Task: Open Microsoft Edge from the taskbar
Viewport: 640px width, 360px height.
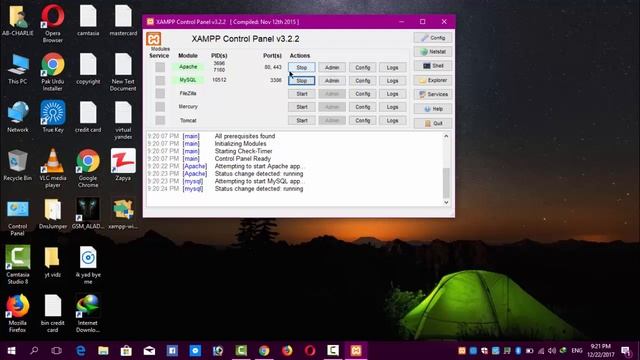Action: tap(81, 351)
